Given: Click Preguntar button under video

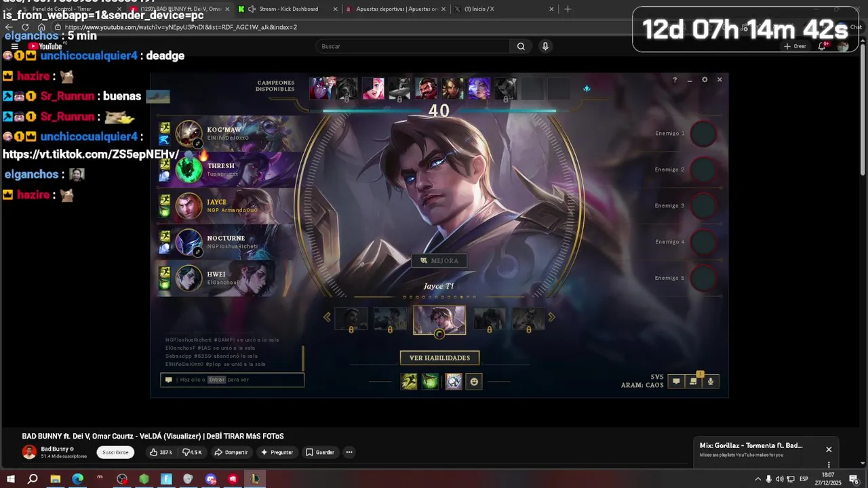Looking at the screenshot, I should (x=277, y=452).
